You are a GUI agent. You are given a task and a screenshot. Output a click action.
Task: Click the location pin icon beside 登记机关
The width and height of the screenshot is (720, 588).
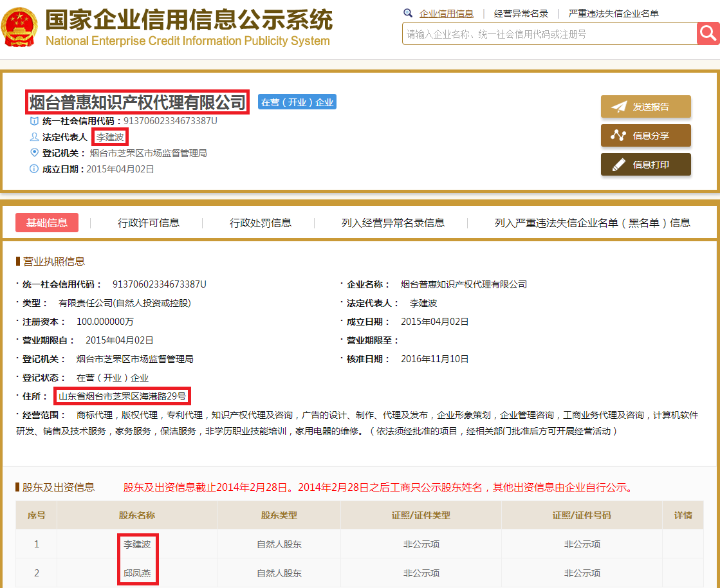(x=34, y=153)
